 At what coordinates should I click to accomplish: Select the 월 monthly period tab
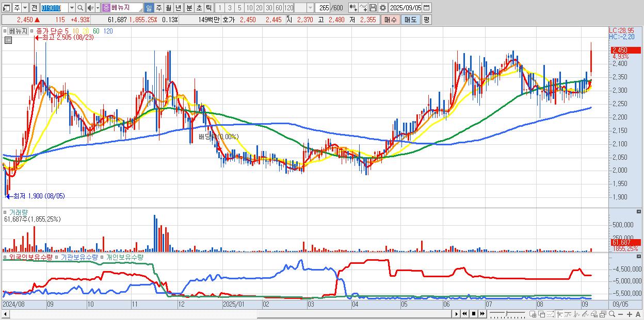(x=168, y=8)
